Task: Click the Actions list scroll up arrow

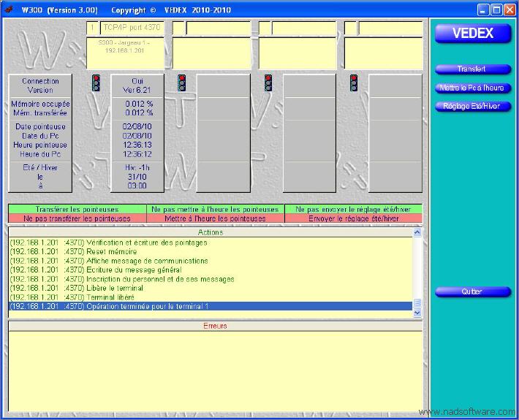Action: [417, 232]
